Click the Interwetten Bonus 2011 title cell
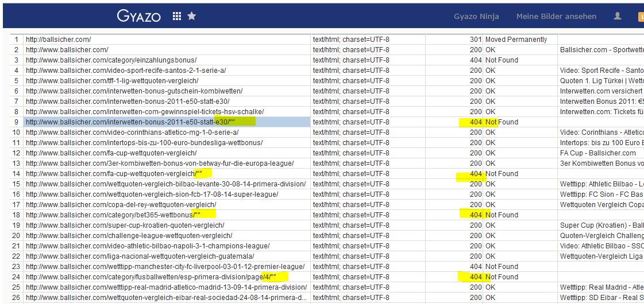Image resolution: width=644 pixels, height=304 pixels. click(601, 102)
